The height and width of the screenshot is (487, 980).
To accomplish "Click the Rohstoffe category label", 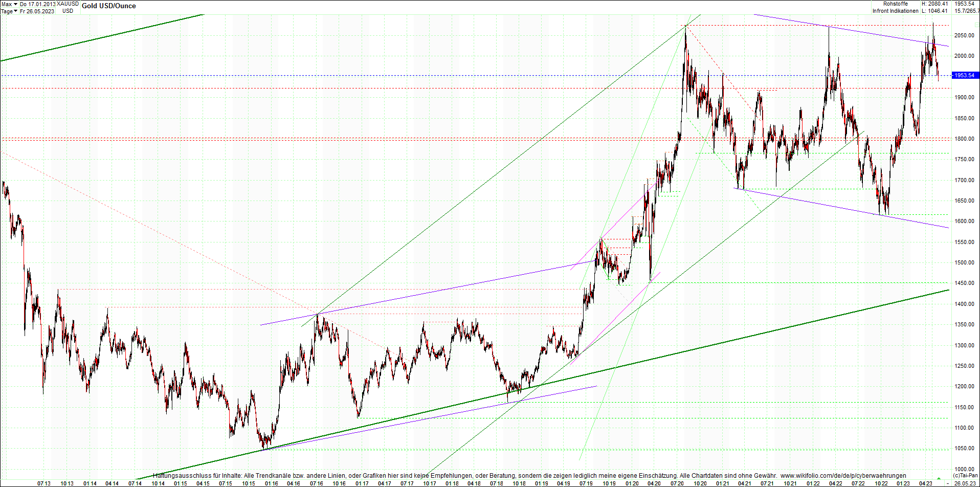I will pos(896,4).
